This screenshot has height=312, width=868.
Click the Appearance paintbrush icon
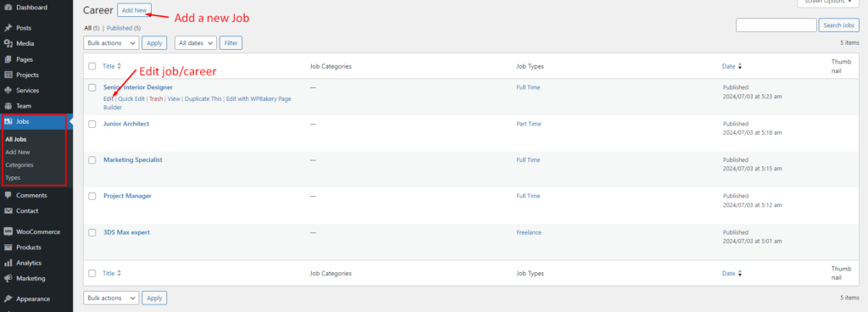[8, 298]
